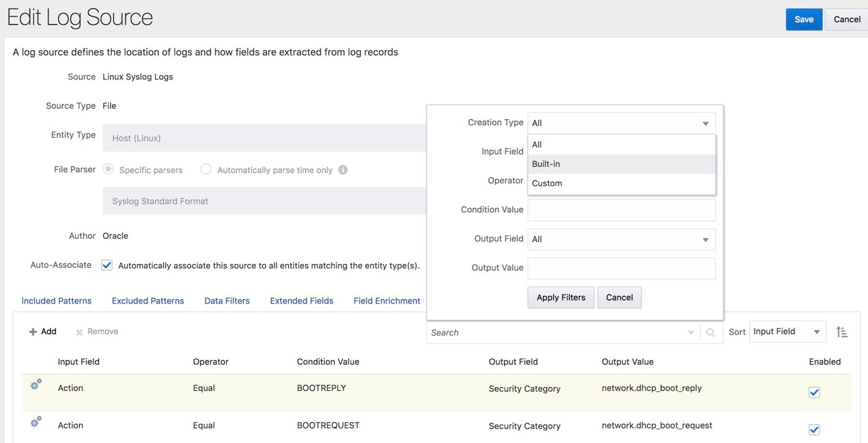Screen dimensions: 868x443
Task: Disable the BOOTREPLY row Enabled checkbox
Action: coord(814,392)
